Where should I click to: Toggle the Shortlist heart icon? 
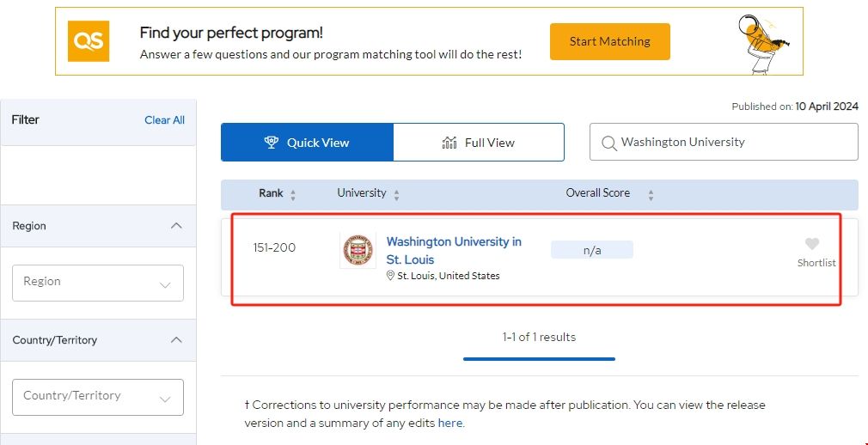click(x=812, y=244)
